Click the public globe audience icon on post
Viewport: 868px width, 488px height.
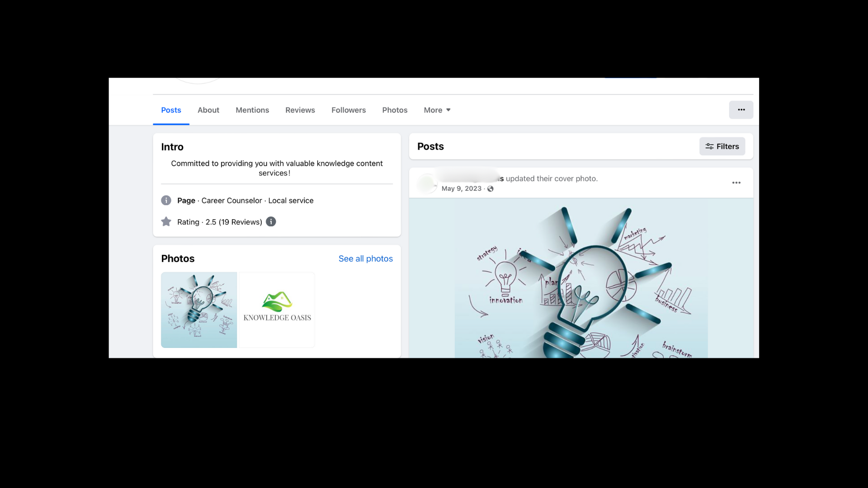(491, 189)
